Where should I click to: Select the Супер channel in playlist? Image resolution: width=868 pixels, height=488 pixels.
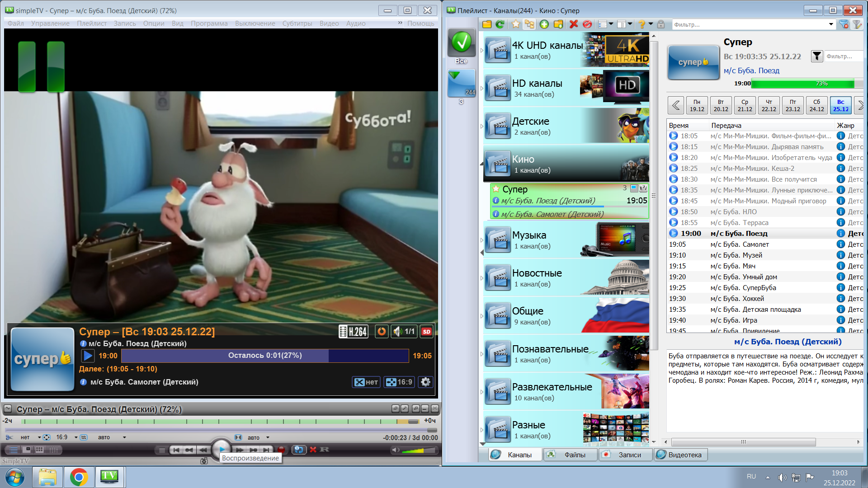[570, 201]
